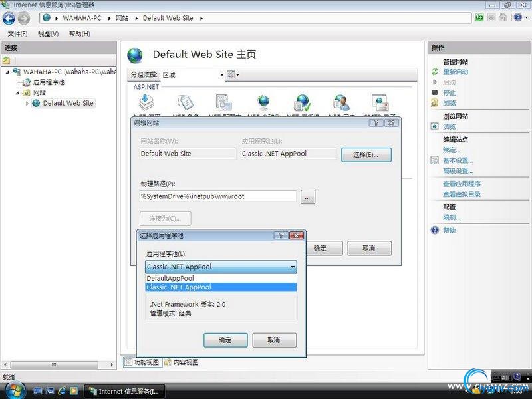Click the right arrow of the connections scrollbar
Screen dimensions: 532x399
coord(112,364)
